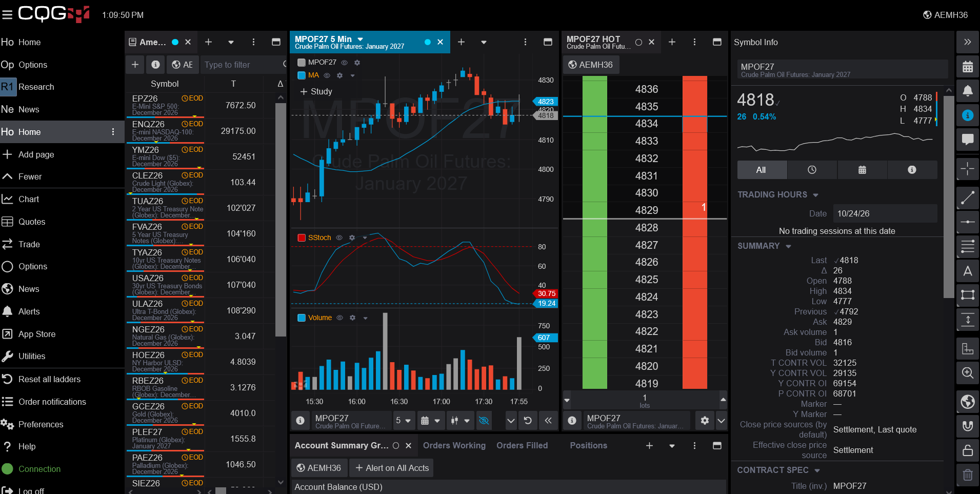
Task: Delete drawings with trash icon
Action: pyautogui.click(x=967, y=475)
